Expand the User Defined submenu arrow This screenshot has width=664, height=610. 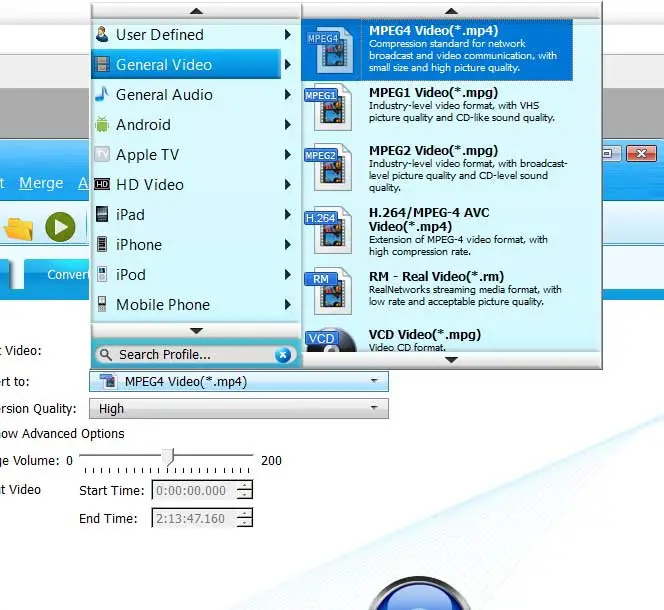tap(288, 35)
